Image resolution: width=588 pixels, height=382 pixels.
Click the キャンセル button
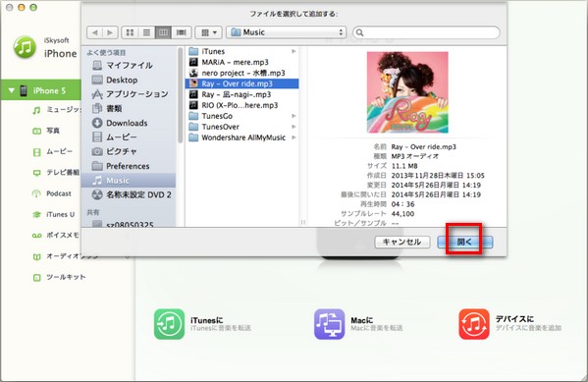pyautogui.click(x=402, y=242)
